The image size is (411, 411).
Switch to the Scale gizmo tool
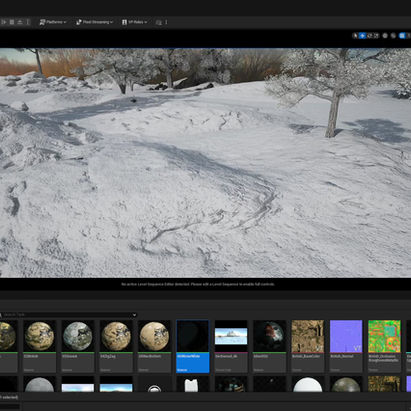(376, 36)
